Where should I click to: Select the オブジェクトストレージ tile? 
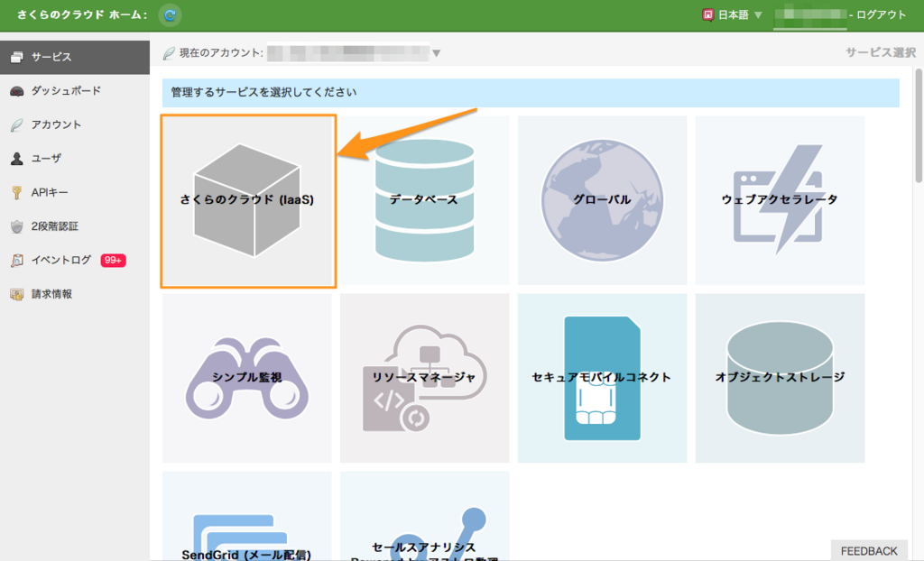(x=780, y=378)
